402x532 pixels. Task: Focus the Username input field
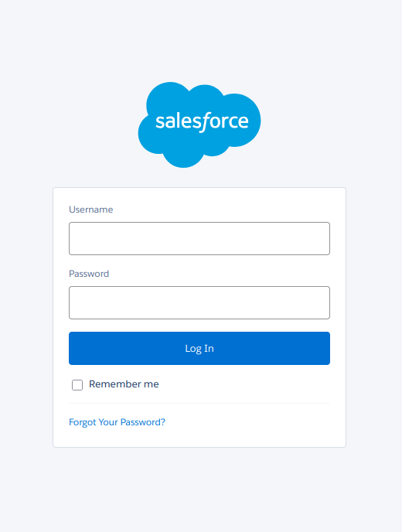199,238
